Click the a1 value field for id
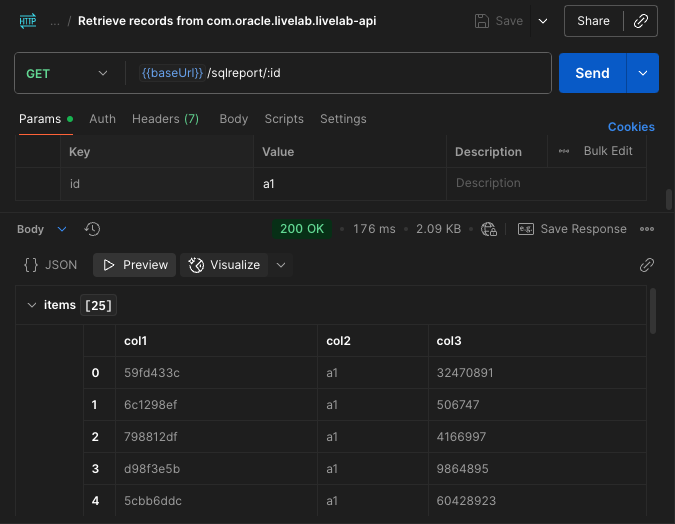675x524 pixels. pos(350,184)
